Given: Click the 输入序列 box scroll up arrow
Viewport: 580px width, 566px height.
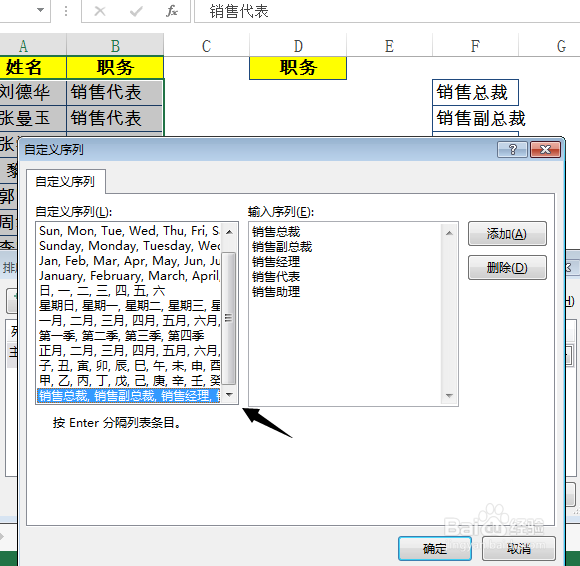Looking at the screenshot, I should pos(449,233).
